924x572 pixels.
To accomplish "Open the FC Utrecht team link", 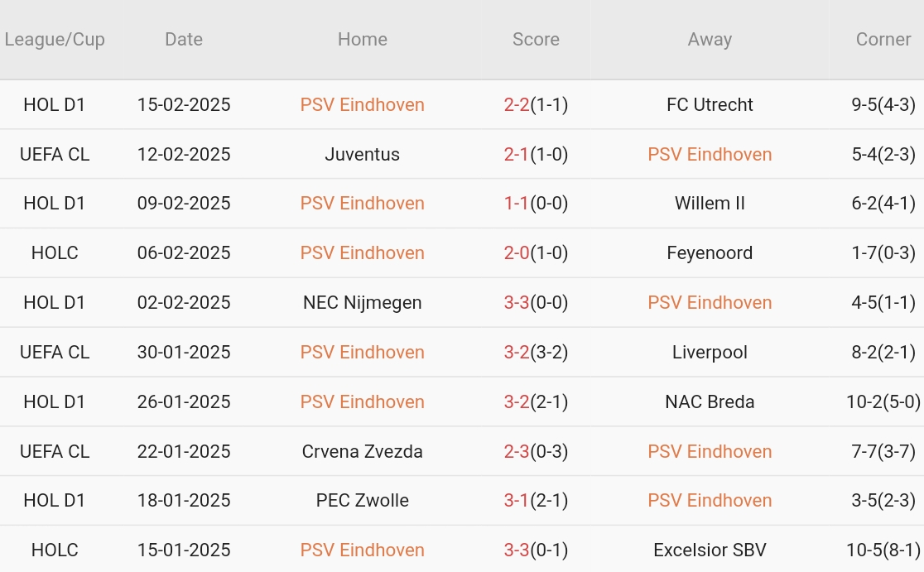I will pyautogui.click(x=710, y=105).
